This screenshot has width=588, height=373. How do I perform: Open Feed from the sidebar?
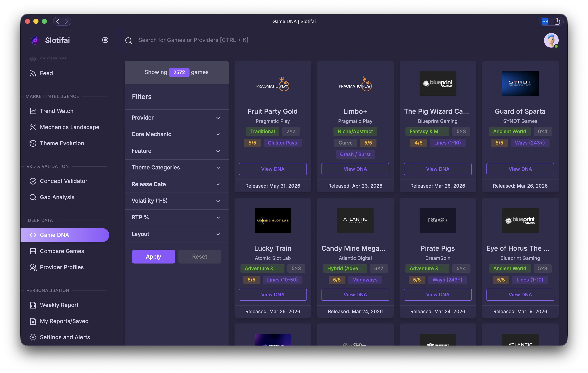65,73
